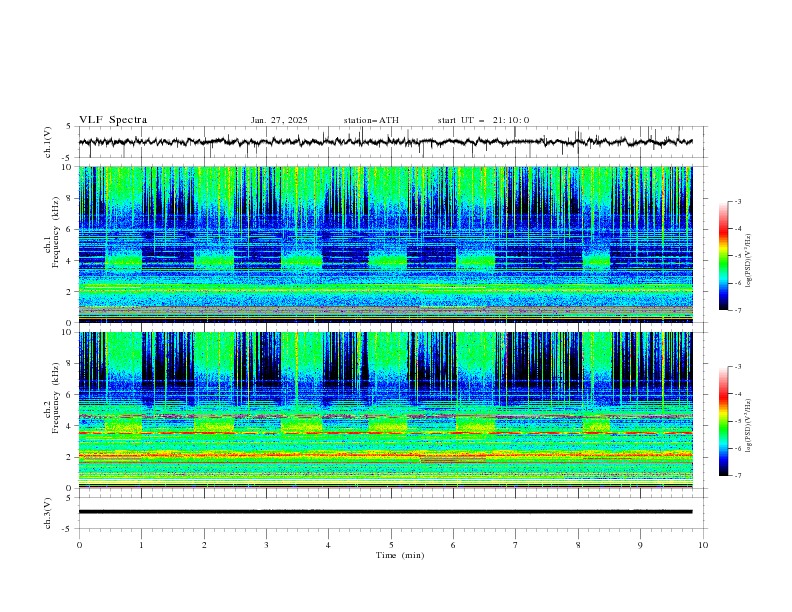Screen dimensions: 792x612
Task: Click the "ch.3(V)" waveform axis label
Action: pyautogui.click(x=48, y=513)
